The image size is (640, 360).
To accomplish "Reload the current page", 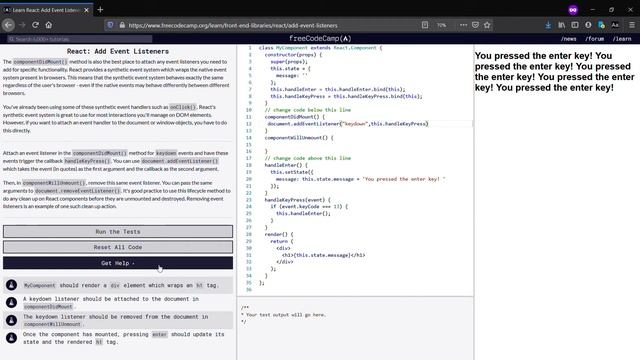I will pyautogui.click(x=36, y=25).
